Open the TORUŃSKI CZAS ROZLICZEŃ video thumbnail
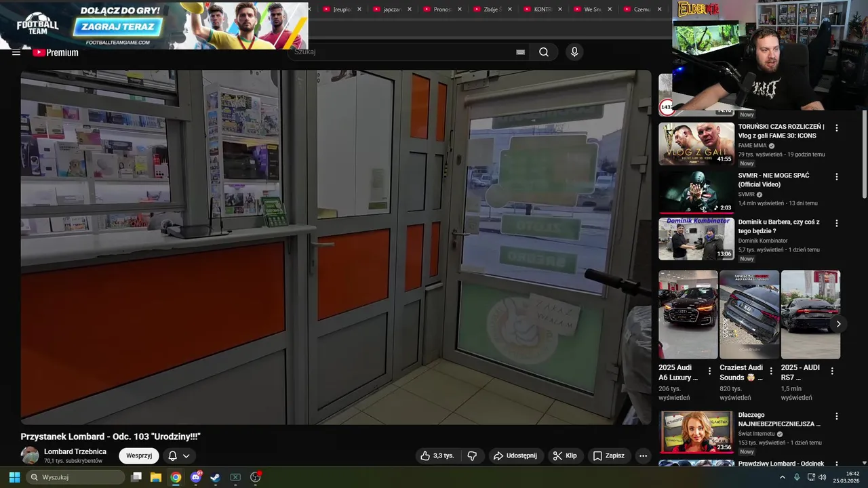 pos(696,144)
